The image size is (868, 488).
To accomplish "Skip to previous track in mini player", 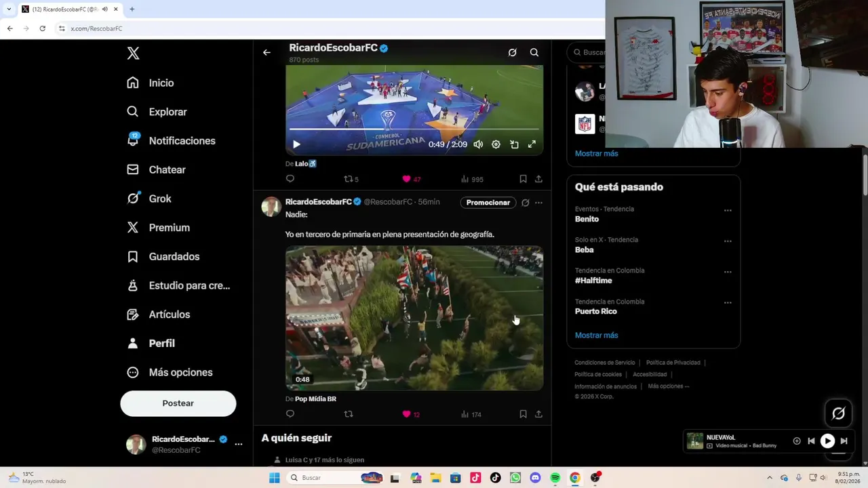I will coord(811,441).
